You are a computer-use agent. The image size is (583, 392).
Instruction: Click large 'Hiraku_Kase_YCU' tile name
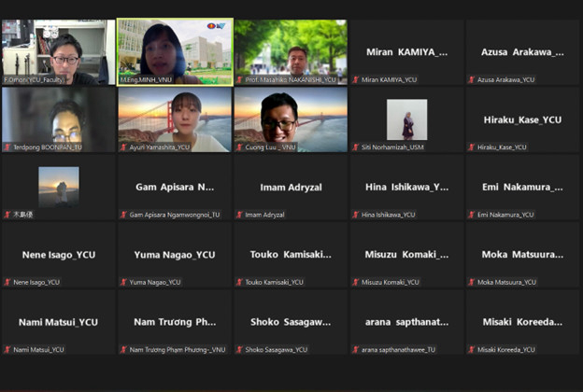522,120
